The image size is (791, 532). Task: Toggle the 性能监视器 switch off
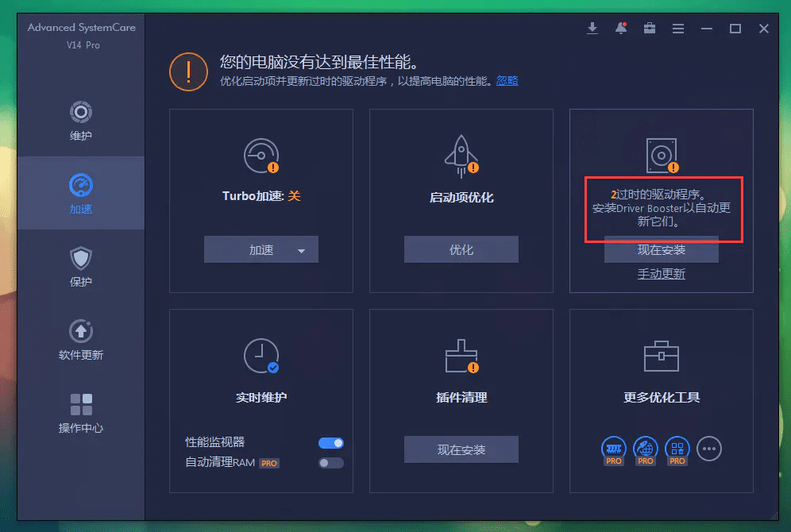point(331,443)
